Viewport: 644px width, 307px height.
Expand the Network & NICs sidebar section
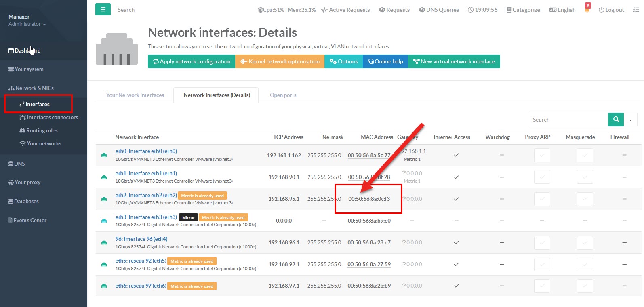[34, 88]
